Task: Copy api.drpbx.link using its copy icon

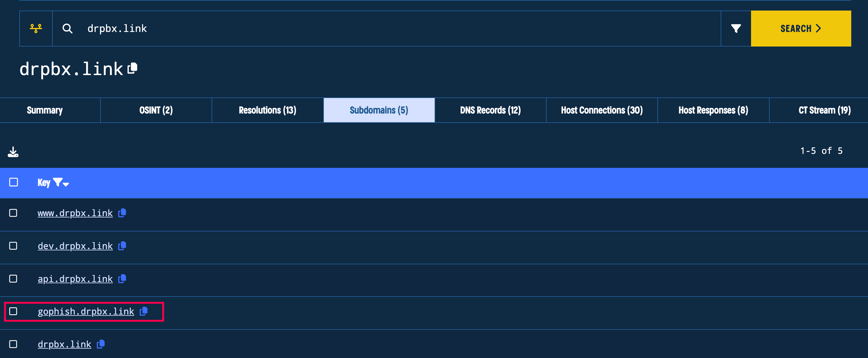Action: tap(122, 279)
